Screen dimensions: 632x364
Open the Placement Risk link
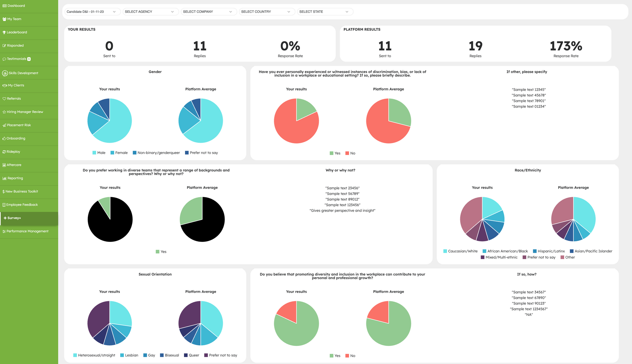pyautogui.click(x=29, y=125)
